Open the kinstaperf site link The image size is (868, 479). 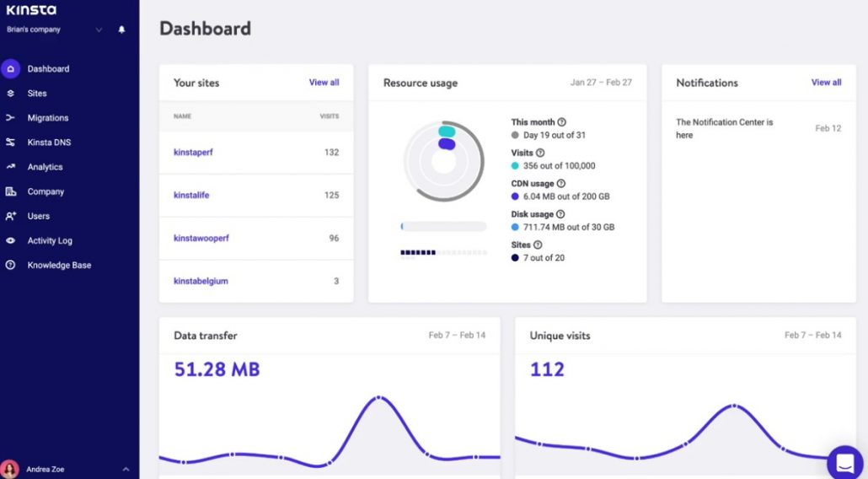193,153
